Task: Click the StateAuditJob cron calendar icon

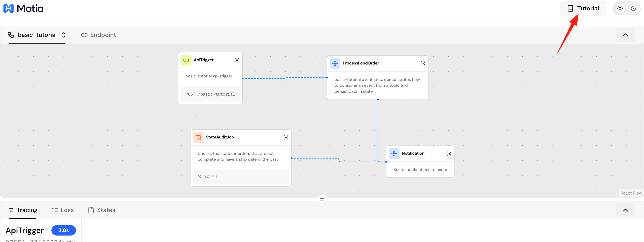Action: [198, 138]
